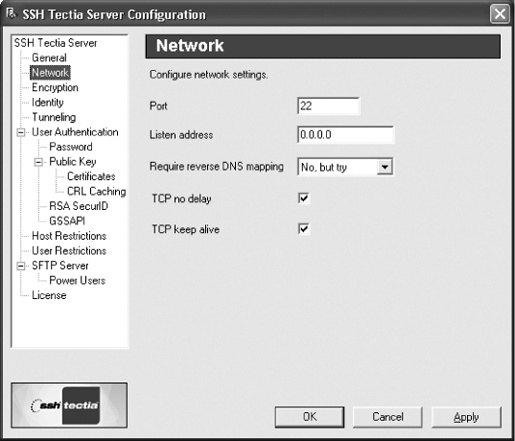The image size is (515, 441).
Task: Select GSSAPI in the tree
Action: point(67,221)
